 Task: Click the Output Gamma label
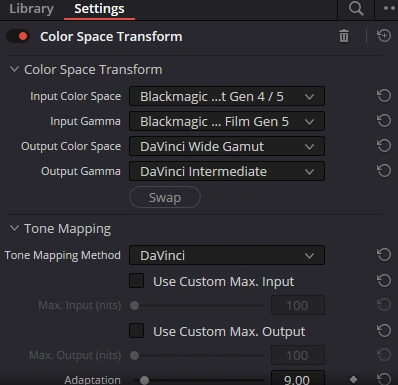pyautogui.click(x=81, y=171)
